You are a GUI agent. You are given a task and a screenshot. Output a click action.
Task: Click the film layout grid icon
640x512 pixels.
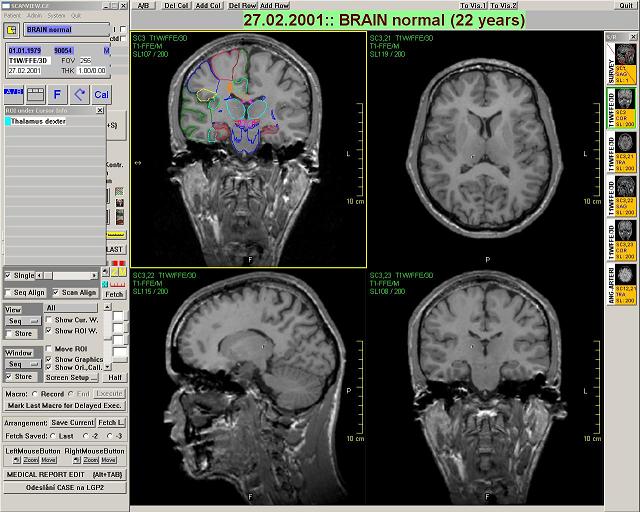pos(34,94)
